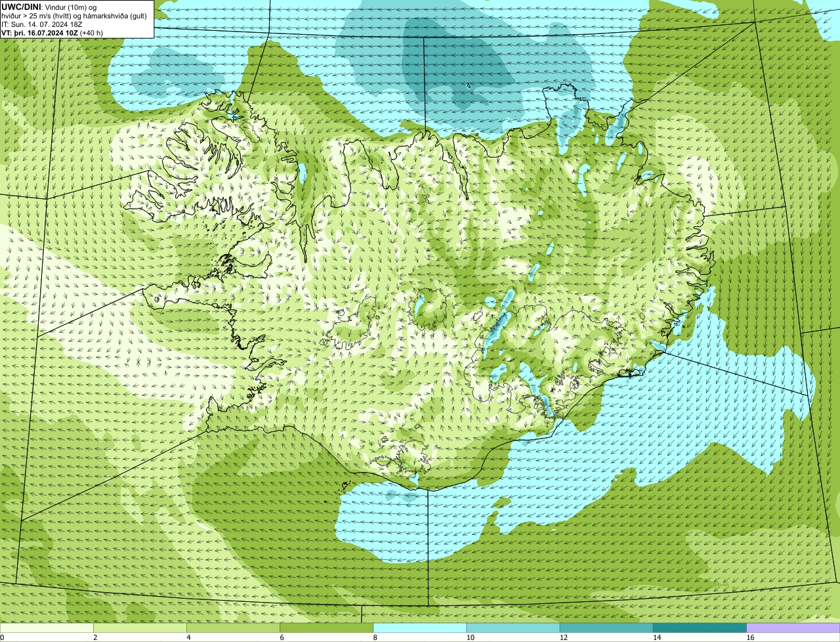Click the 0–2 m/s pale yellow legend swatch

pyautogui.click(x=47, y=628)
